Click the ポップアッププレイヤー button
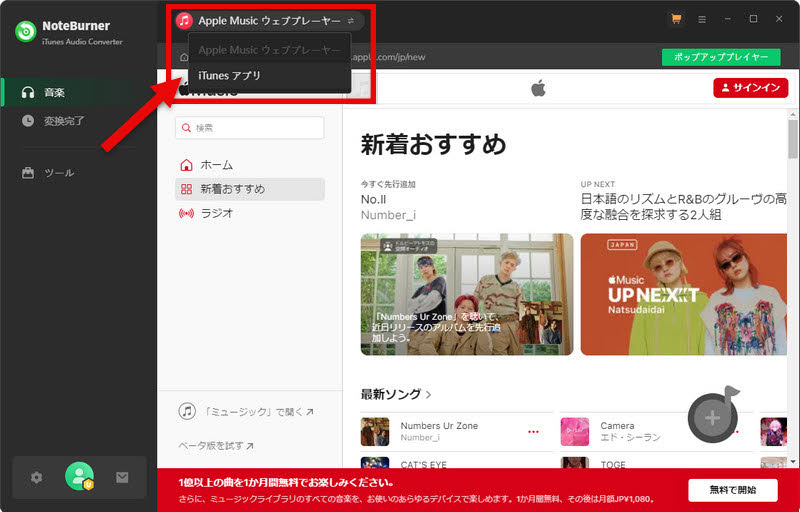This screenshot has height=512, width=800. (721, 57)
